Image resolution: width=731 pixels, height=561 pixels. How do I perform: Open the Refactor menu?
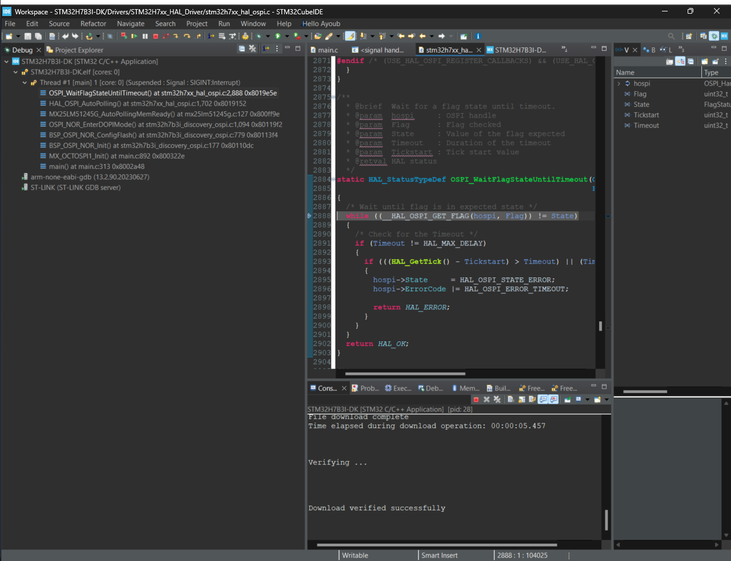click(93, 23)
